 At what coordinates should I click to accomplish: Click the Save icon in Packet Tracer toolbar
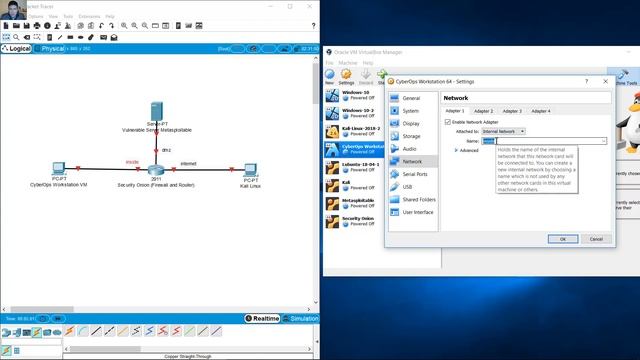(x=27, y=26)
